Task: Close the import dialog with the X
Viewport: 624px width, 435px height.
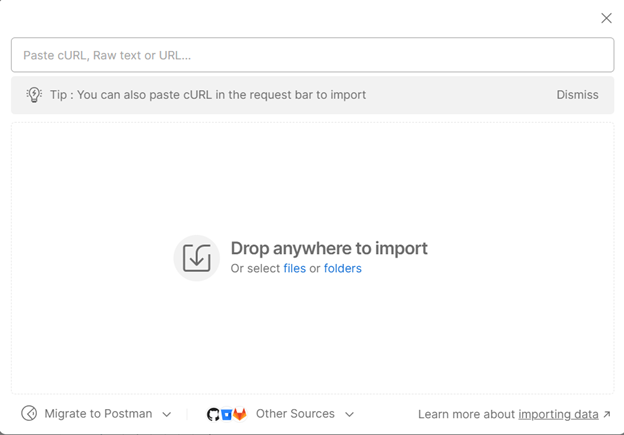Action: [x=606, y=18]
